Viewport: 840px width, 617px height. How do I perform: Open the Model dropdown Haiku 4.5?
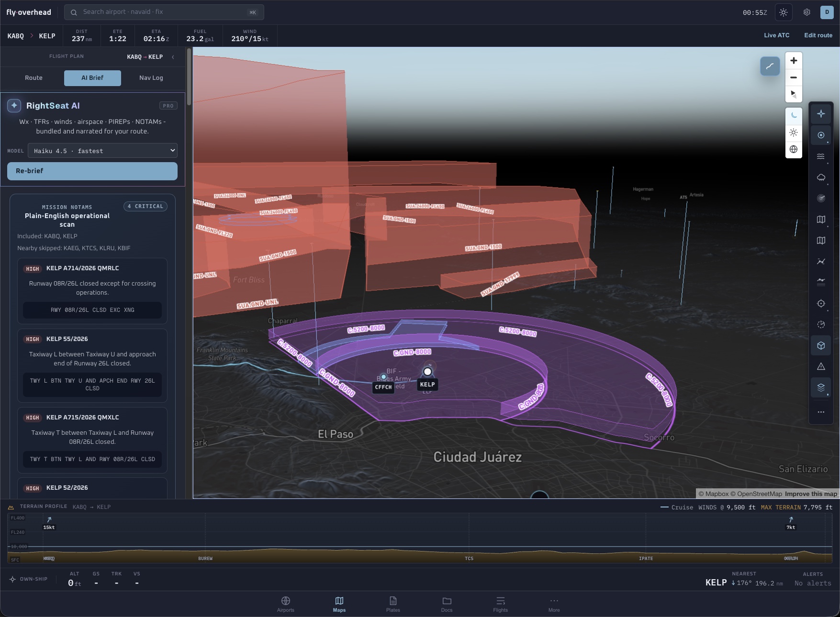[102, 151]
